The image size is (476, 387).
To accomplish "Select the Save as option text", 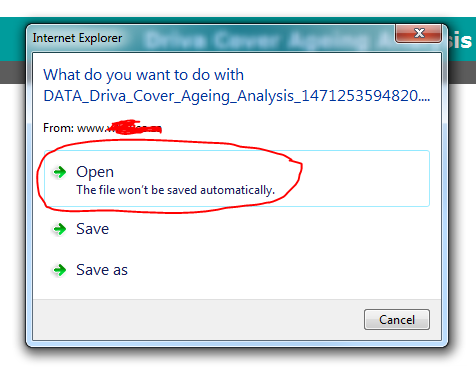I will [102, 270].
